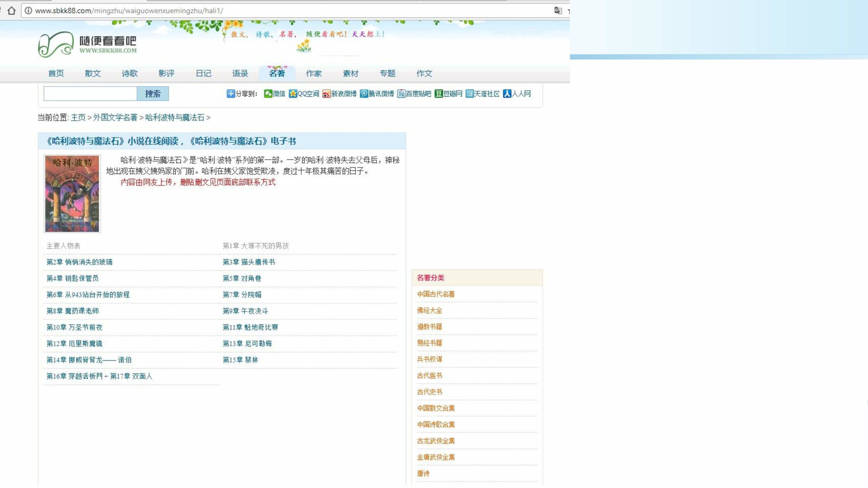Share to 新浪微博 icon

(326, 94)
